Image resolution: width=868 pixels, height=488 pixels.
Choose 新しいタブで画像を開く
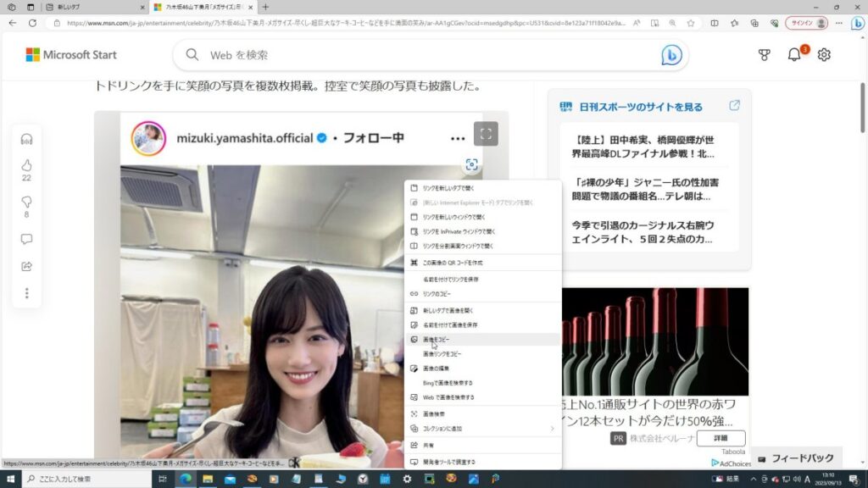[482, 310]
